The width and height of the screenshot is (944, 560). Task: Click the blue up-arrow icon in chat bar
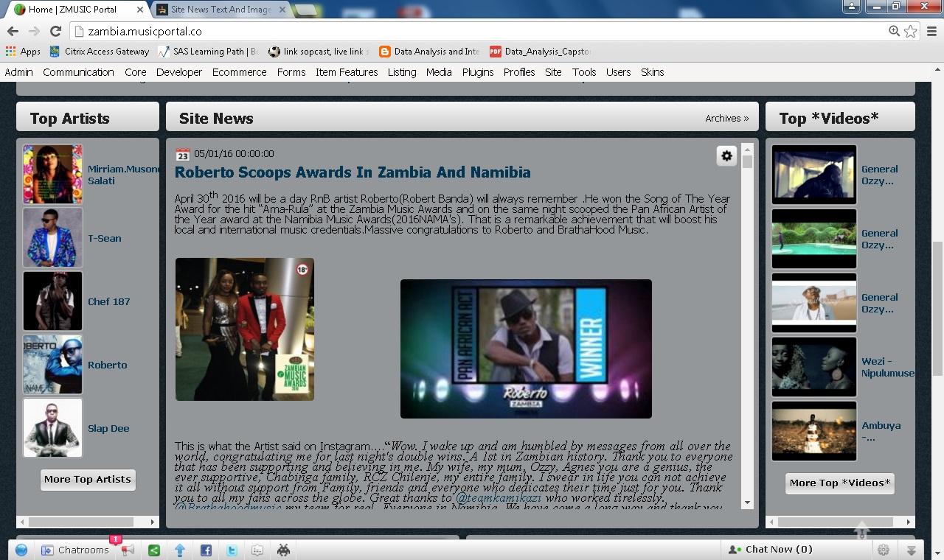(180, 550)
